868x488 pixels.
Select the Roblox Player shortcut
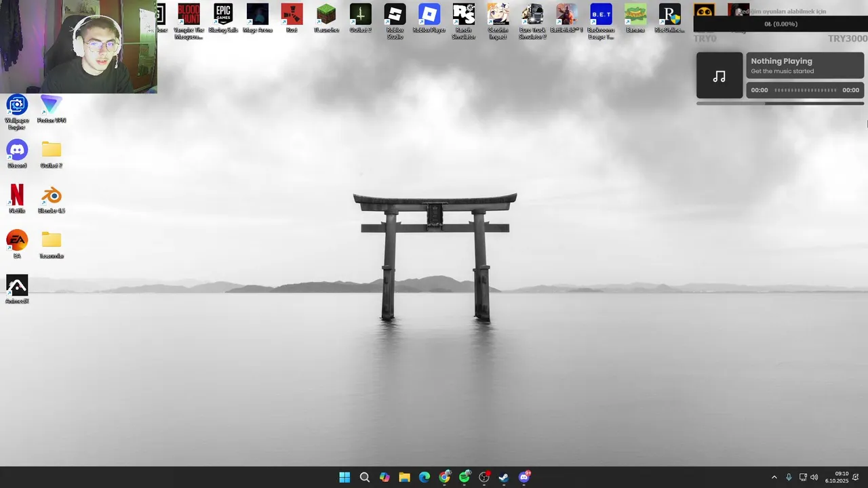[429, 18]
